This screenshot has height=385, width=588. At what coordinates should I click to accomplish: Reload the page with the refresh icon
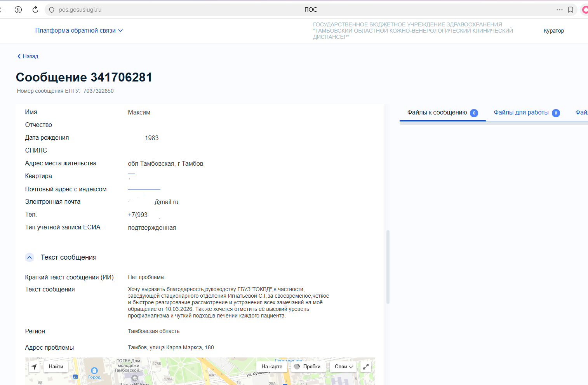pos(35,10)
